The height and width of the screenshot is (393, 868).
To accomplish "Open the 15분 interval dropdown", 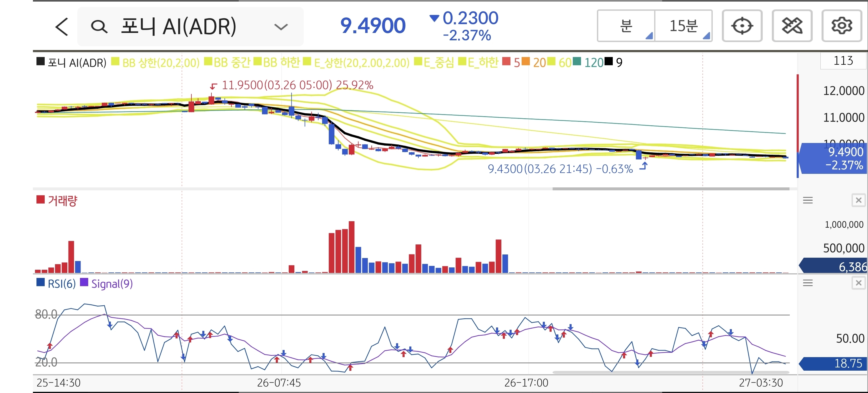I will pos(683,26).
